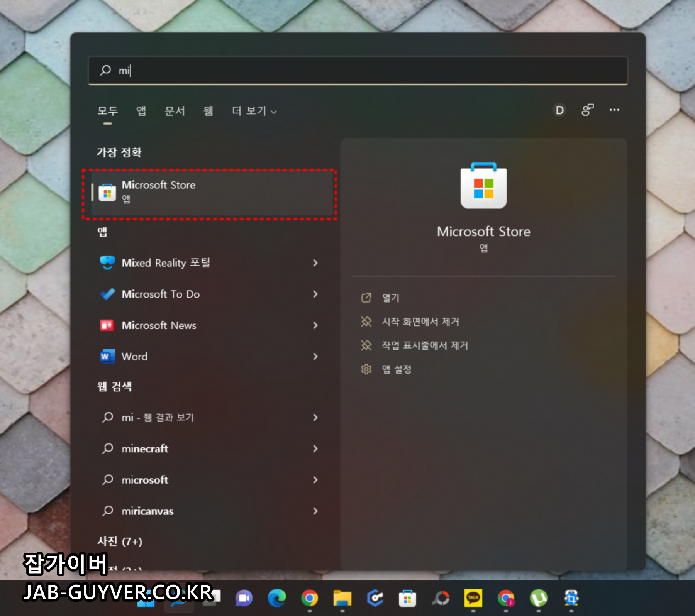The height and width of the screenshot is (616, 695).
Task: Switch to the 문서 filter tab
Action: [175, 111]
